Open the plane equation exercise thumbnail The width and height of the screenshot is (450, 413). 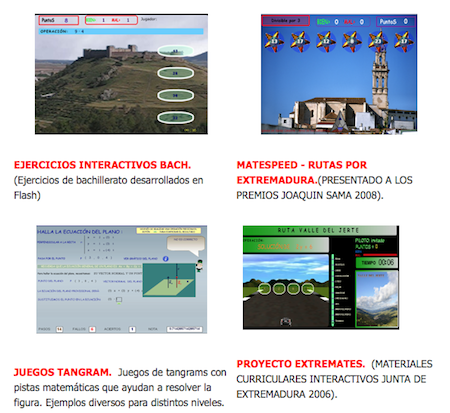coord(122,279)
